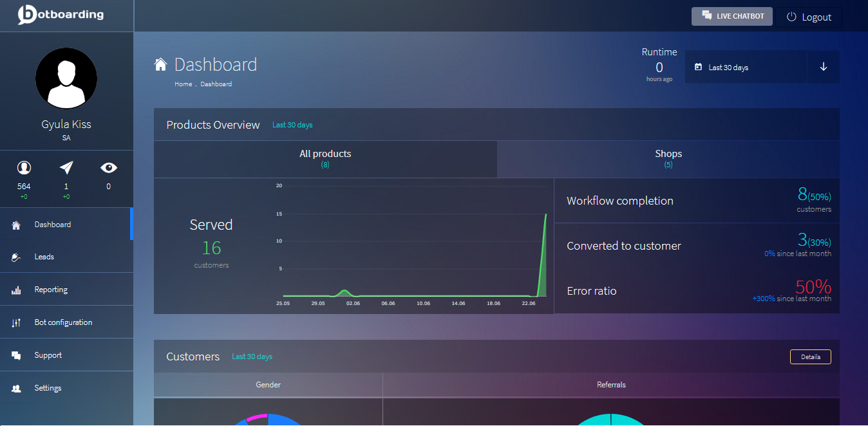The image size is (868, 426).
Task: Open Bot configuration from the sidebar
Action: (66, 322)
